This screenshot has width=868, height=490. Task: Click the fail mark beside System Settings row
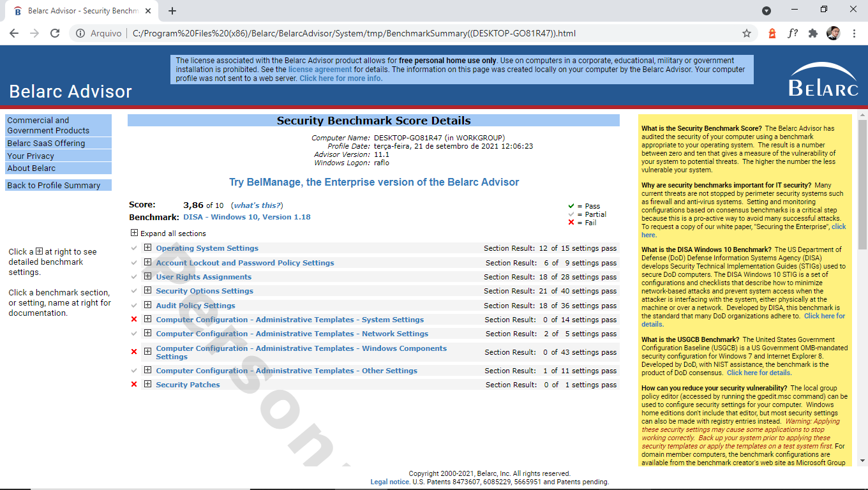(x=134, y=320)
